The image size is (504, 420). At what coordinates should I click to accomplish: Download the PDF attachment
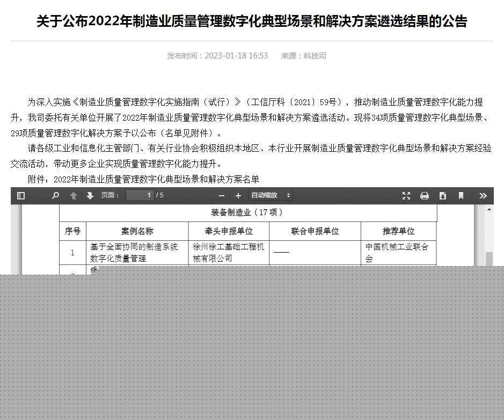click(442, 196)
